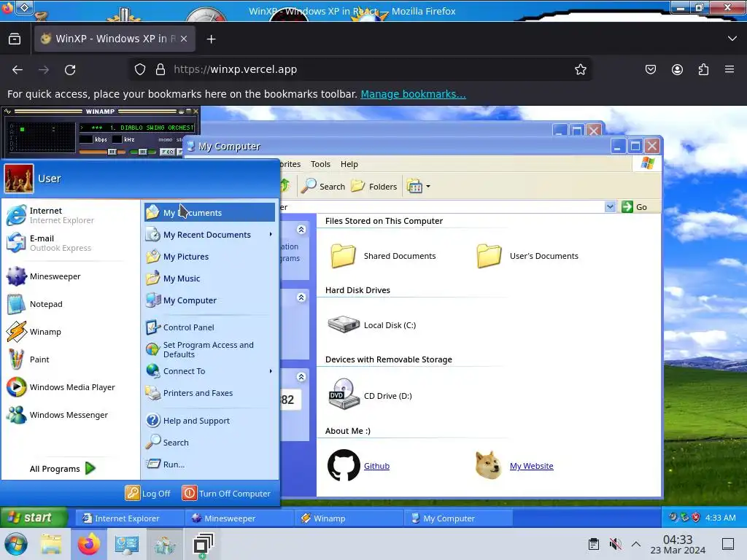Launch Minesweeper from Start menu
Image resolution: width=747 pixels, height=560 pixels.
coord(69,276)
